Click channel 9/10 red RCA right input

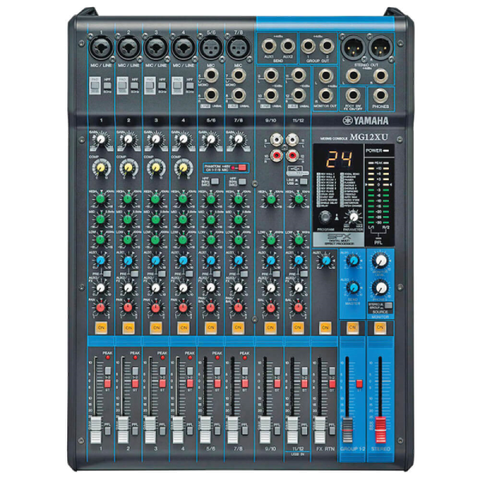(x=276, y=155)
